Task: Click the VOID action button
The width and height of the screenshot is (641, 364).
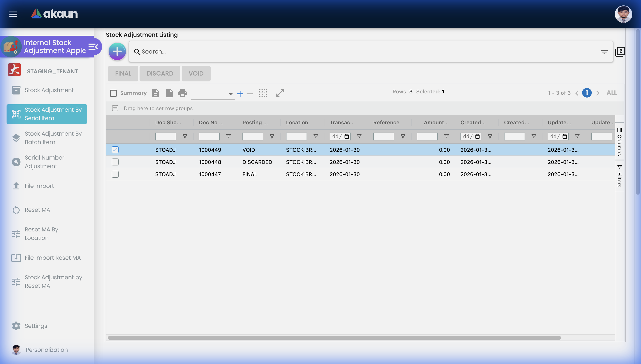Action: coord(196,73)
